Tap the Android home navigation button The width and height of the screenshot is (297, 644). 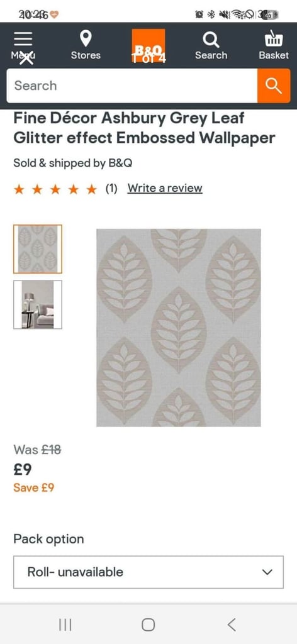tap(148, 625)
